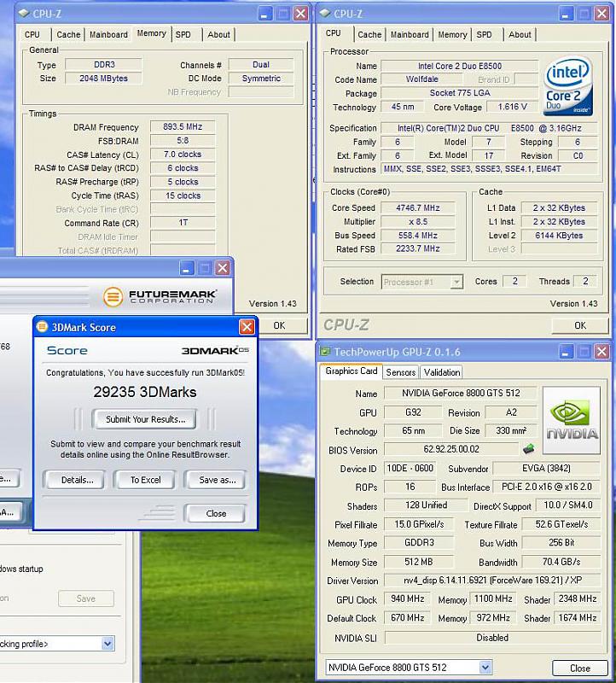Minimize the left CPU-Z memory window
The image size is (616, 683).
pos(264,14)
